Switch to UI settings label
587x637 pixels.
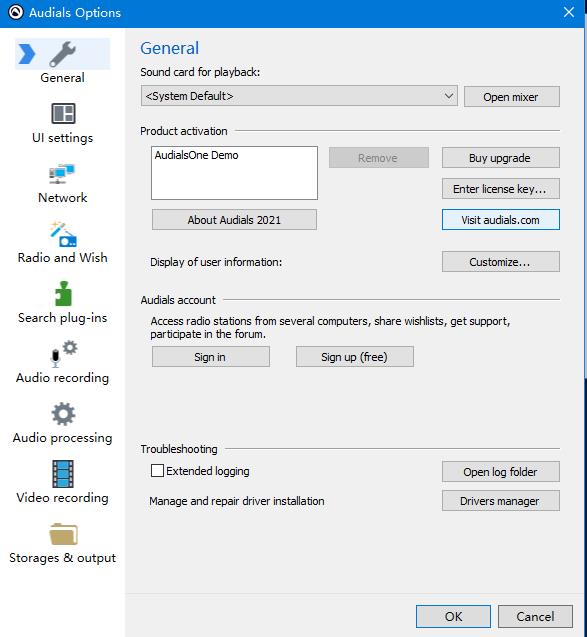63,138
